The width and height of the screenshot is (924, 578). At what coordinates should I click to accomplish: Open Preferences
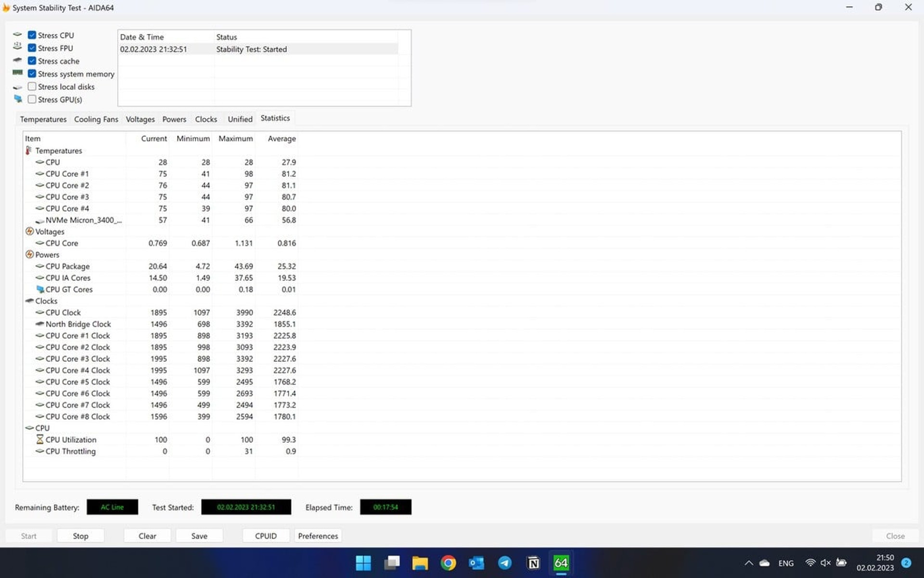tap(318, 536)
